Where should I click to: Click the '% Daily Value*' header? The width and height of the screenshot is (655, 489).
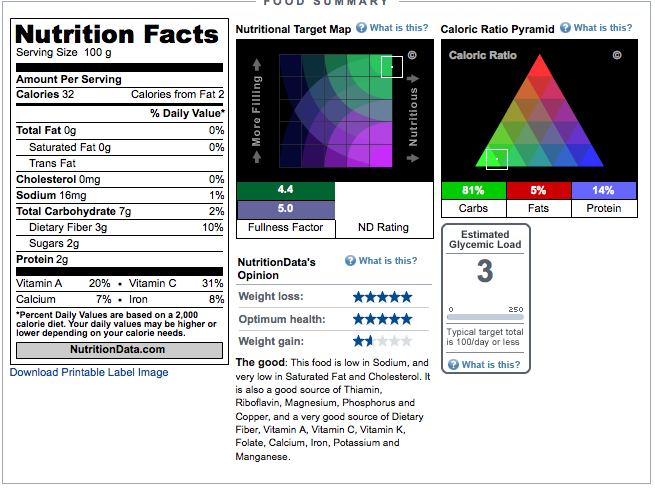tap(187, 114)
